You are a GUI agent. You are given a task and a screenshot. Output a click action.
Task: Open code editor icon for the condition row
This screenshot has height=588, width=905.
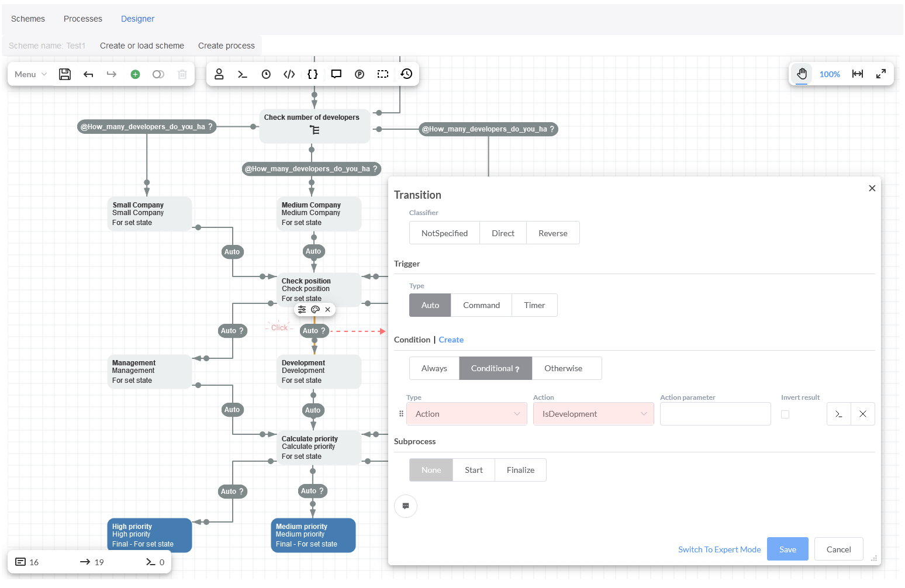(x=838, y=414)
